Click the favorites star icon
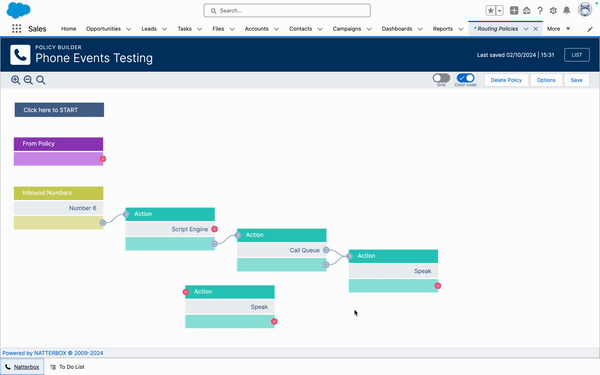Image resolution: width=600 pixels, height=375 pixels. point(491,11)
